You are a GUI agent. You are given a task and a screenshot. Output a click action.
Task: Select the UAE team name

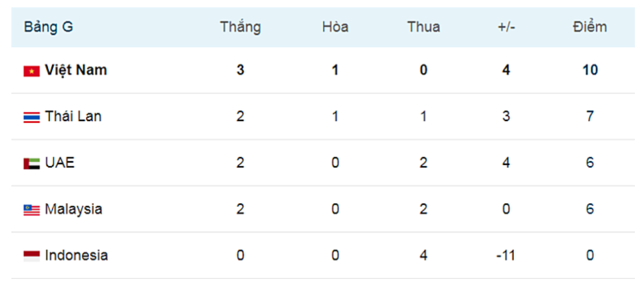pos(60,163)
